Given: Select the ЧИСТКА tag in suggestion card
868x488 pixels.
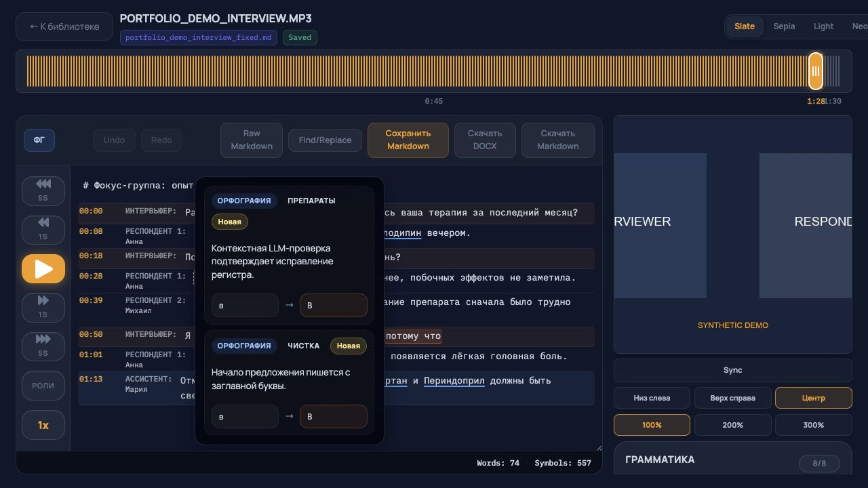Looking at the screenshot, I should (303, 346).
